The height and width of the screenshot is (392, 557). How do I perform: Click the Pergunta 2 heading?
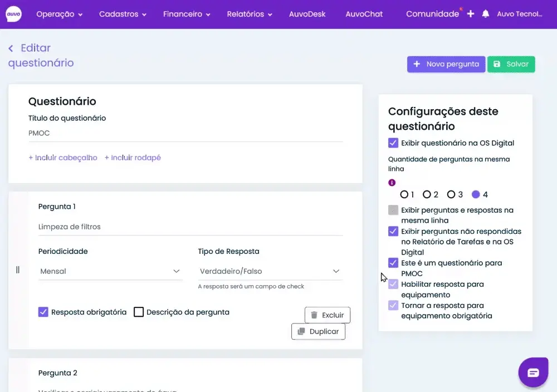point(57,373)
